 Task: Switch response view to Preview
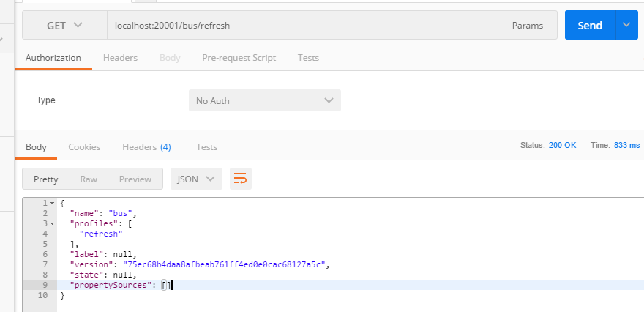point(135,179)
